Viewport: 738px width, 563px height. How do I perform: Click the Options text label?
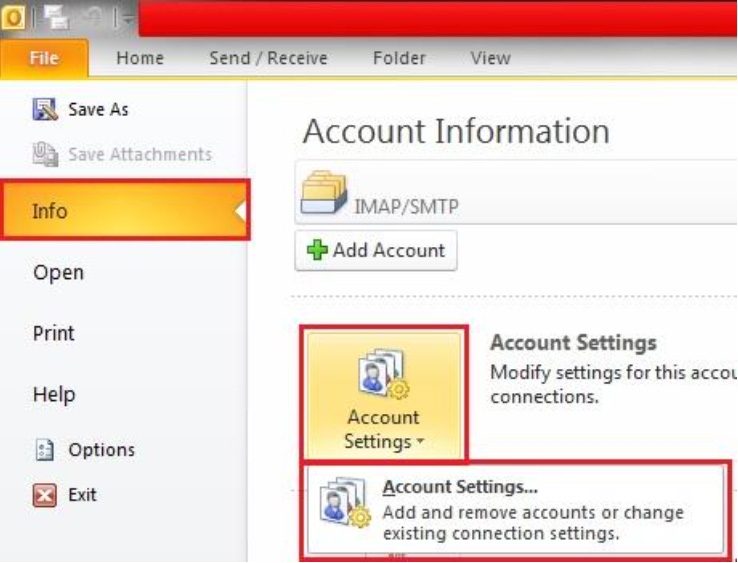[x=102, y=450]
